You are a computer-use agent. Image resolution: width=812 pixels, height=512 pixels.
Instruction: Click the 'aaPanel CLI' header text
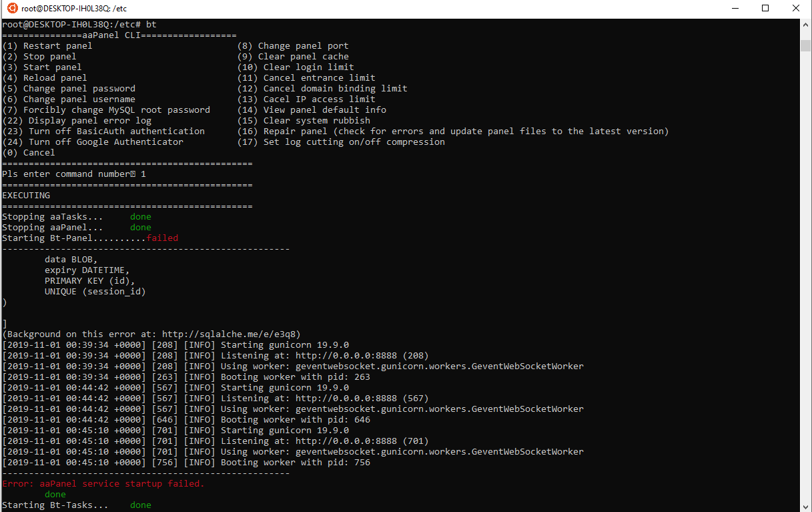tap(111, 35)
